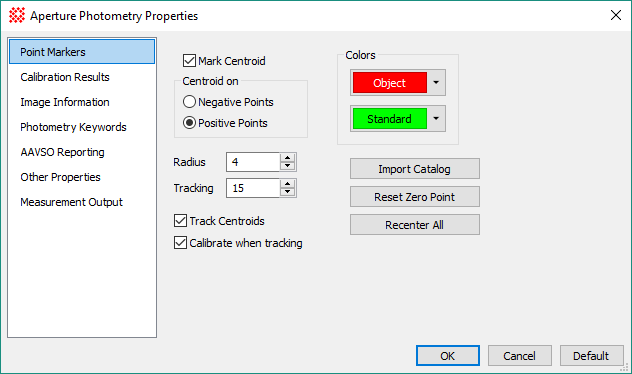This screenshot has width=632, height=374.
Task: Click the Radius value field
Action: [x=253, y=162]
